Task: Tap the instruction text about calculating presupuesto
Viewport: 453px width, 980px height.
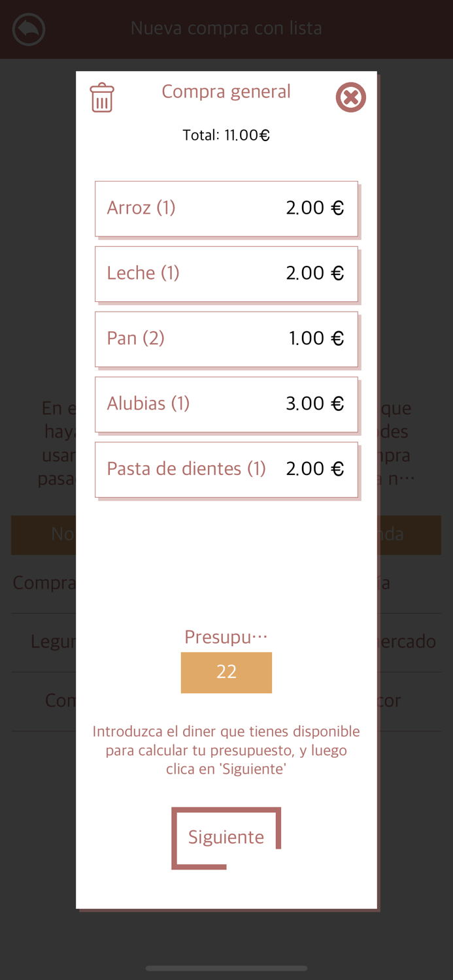Action: click(x=226, y=750)
